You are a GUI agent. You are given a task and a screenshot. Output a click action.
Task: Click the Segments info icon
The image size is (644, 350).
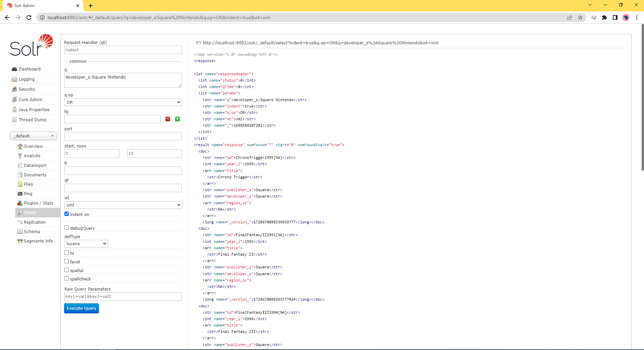tap(20, 241)
